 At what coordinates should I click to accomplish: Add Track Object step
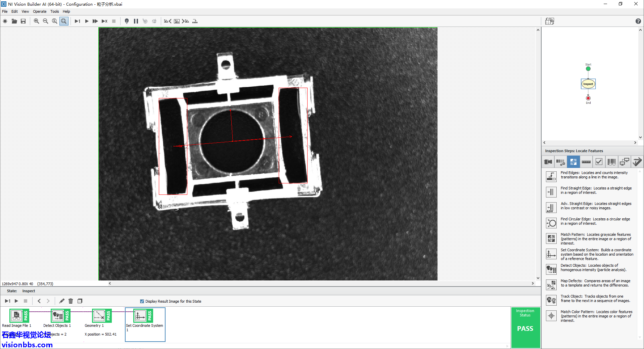point(551,300)
